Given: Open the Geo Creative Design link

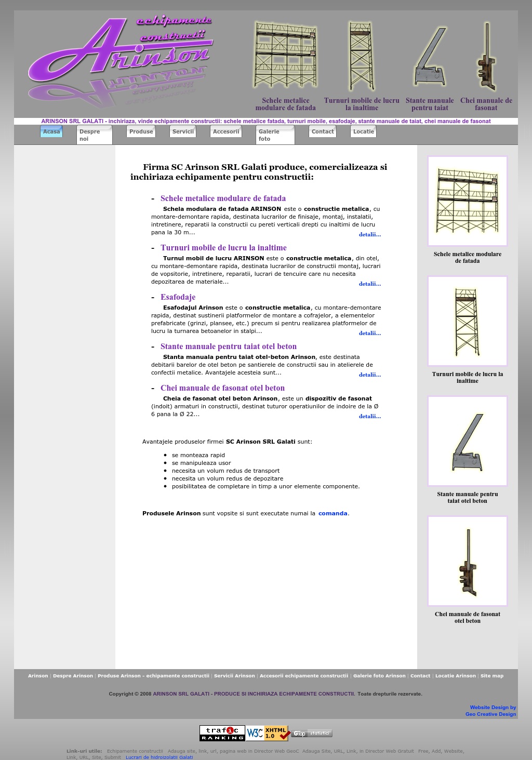Looking at the screenshot, I should [x=491, y=714].
